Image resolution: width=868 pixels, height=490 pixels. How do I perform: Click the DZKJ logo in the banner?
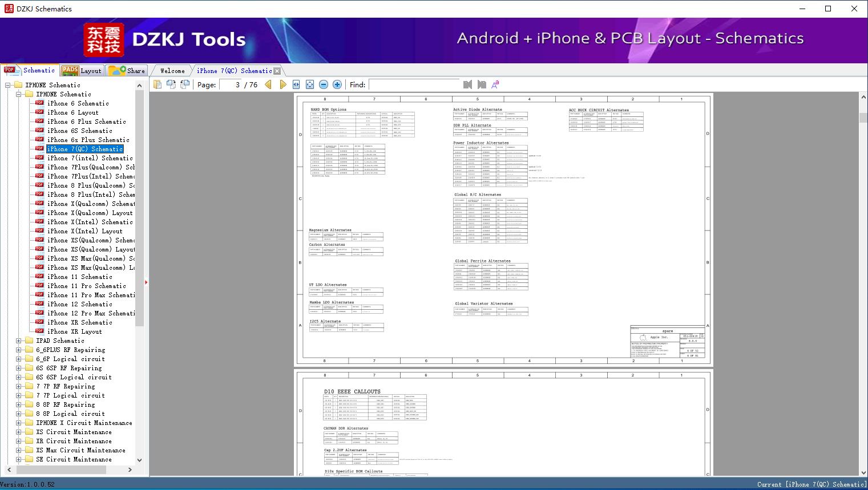[x=103, y=40]
